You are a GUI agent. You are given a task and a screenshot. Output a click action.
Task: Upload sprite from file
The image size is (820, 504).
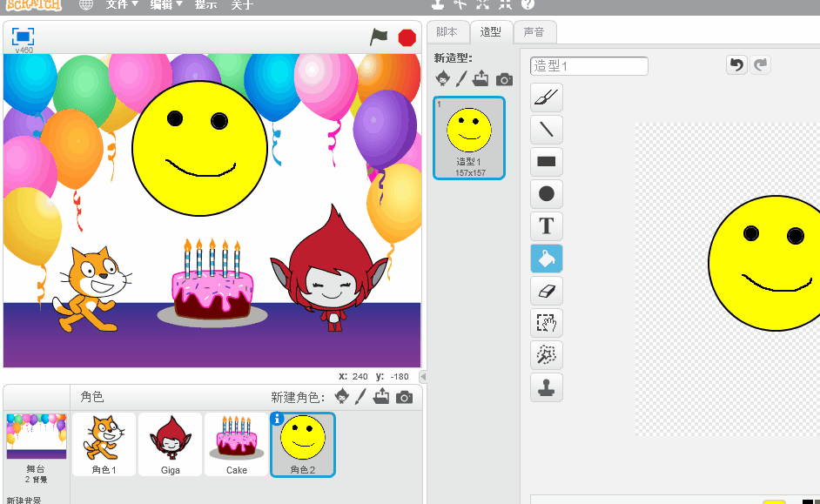381,396
